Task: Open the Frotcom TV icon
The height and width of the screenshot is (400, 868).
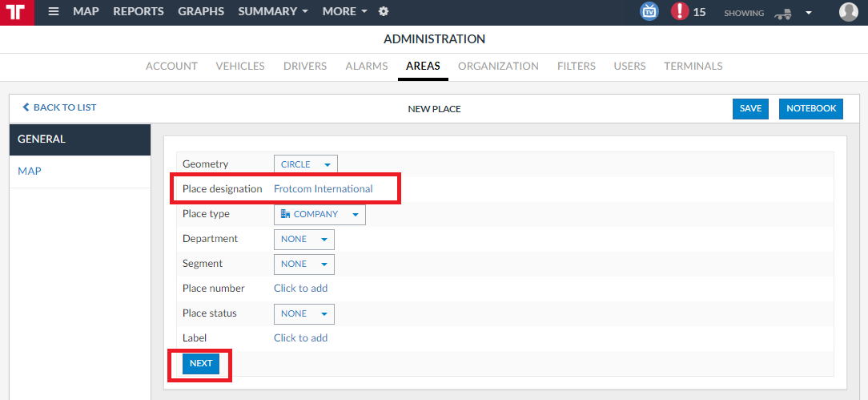Action: pyautogui.click(x=649, y=12)
